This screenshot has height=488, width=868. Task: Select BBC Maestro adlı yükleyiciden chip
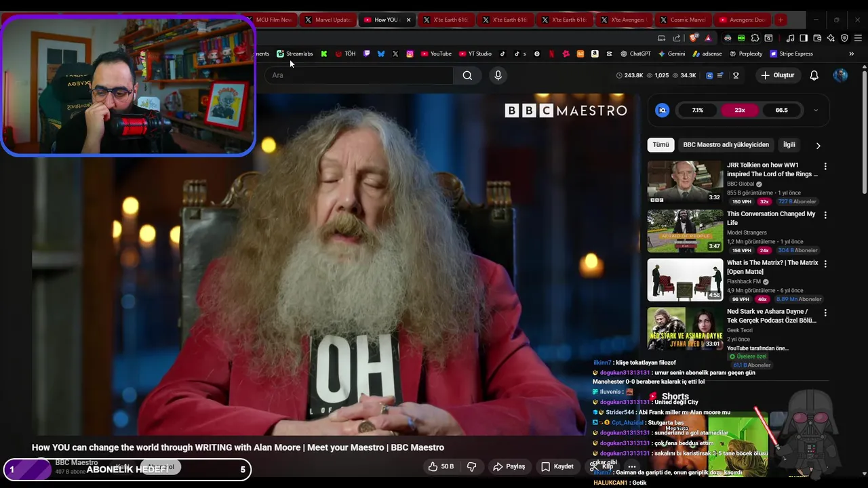[726, 144]
